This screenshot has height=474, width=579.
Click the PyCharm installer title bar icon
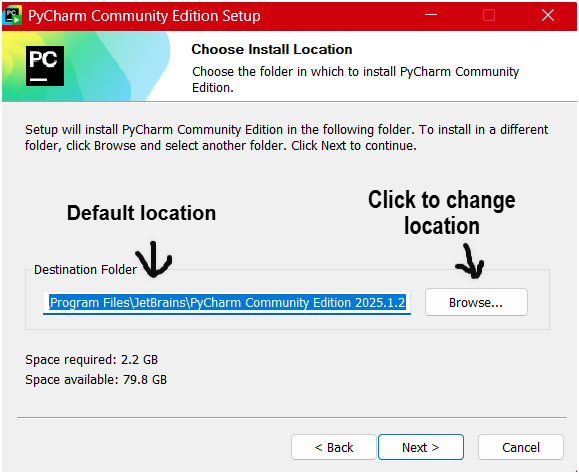(12, 16)
